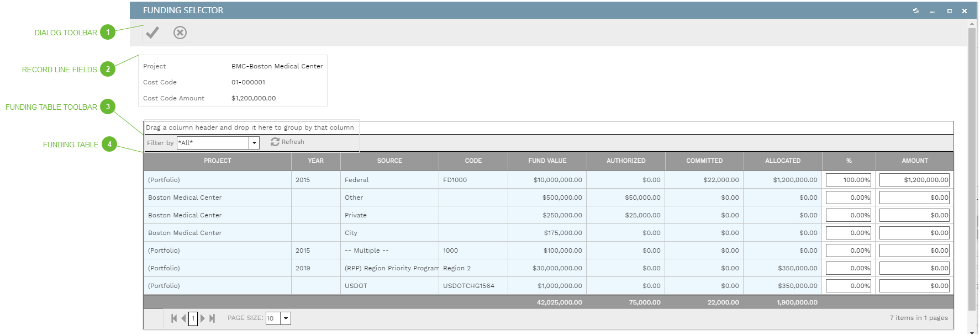
Task: Sort by SOURCE column header
Action: click(389, 161)
